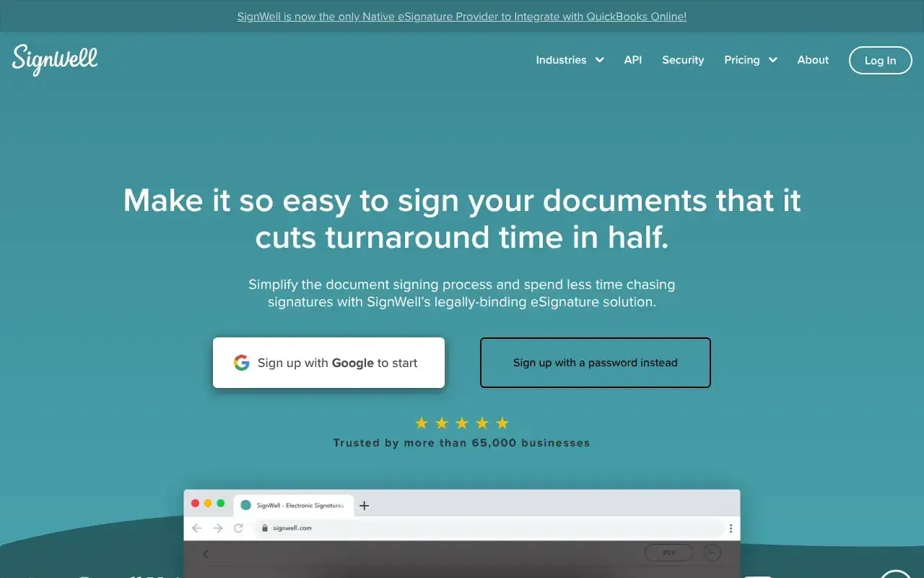Select the About menu item

click(813, 60)
